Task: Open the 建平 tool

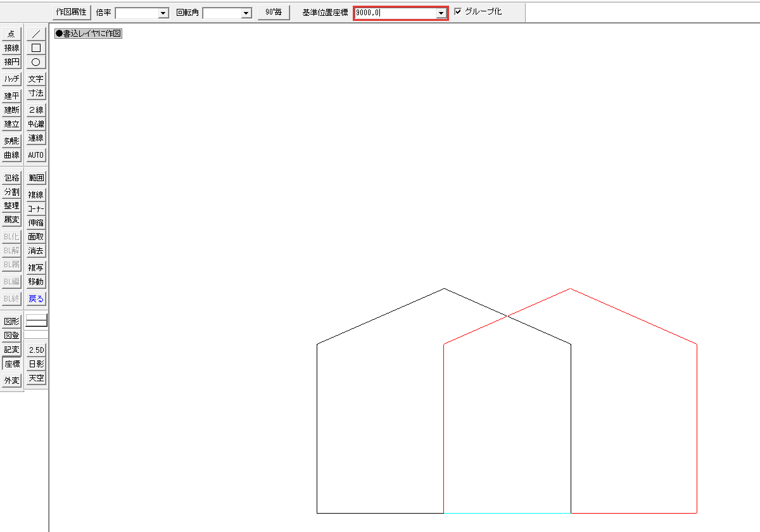Action: click(x=11, y=96)
